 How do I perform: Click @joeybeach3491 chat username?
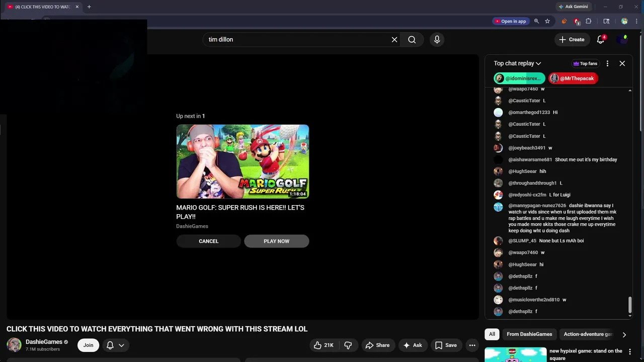point(527,148)
